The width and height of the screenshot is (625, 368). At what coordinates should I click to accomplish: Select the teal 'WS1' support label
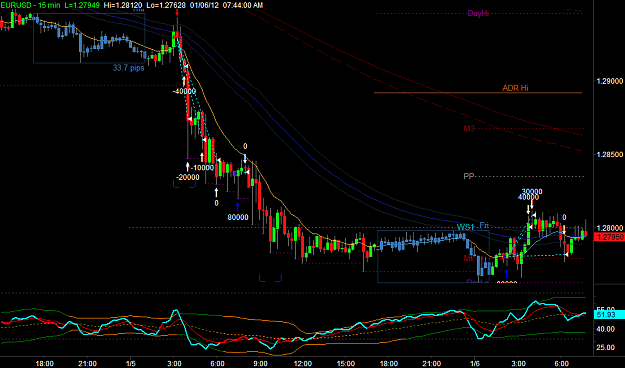coord(465,227)
